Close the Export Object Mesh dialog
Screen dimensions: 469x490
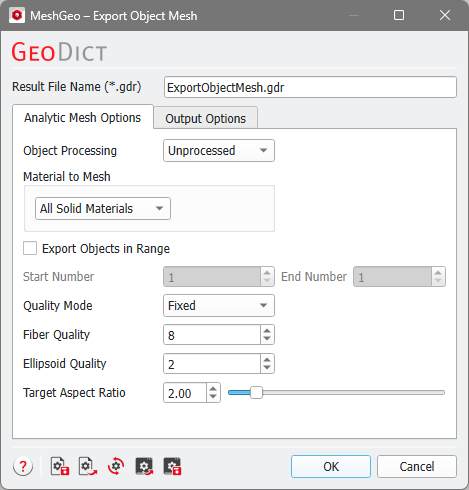coord(445,15)
